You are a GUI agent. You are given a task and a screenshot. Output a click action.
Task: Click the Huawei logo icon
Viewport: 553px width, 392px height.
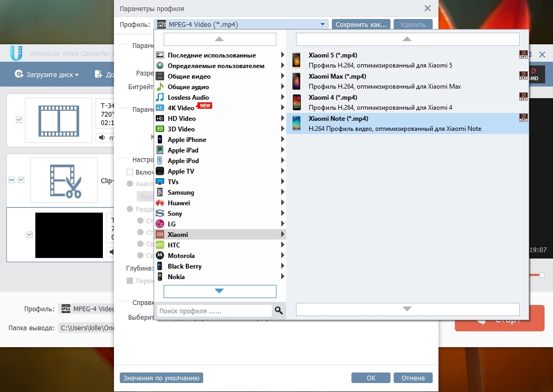(x=160, y=203)
